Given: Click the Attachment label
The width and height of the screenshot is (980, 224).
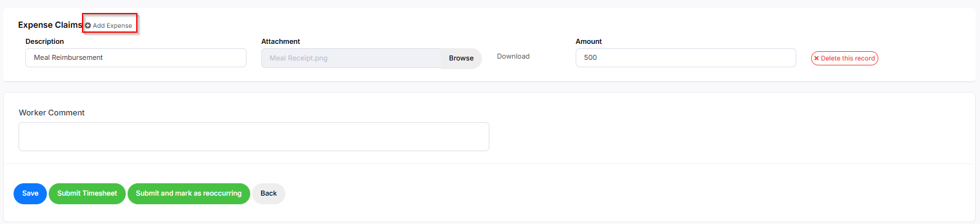Looking at the screenshot, I should (x=280, y=41).
